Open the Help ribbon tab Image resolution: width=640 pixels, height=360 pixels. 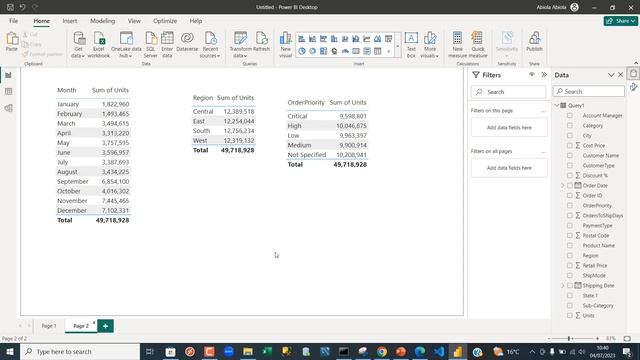click(196, 21)
